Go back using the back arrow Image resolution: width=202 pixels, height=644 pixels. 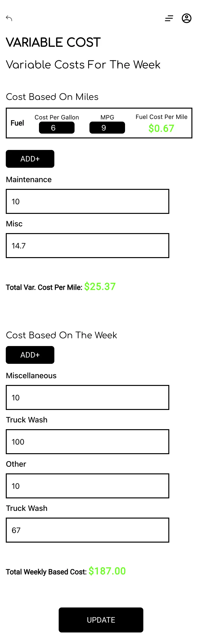click(x=9, y=18)
